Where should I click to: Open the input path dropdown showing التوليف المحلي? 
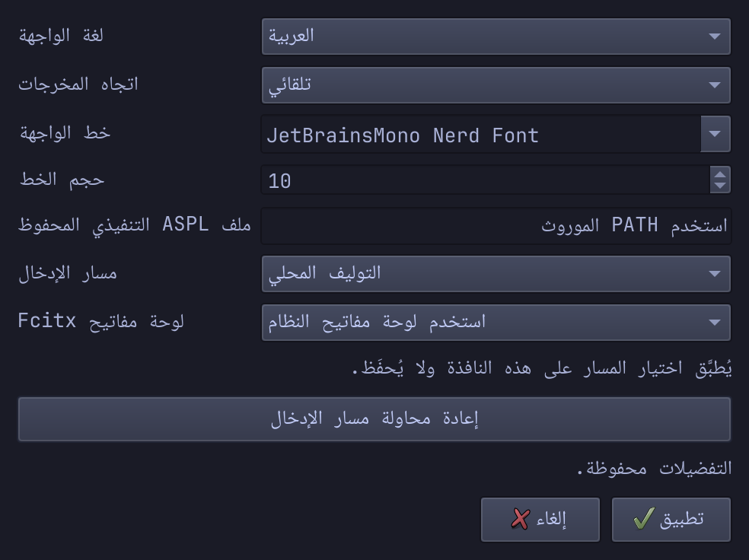click(x=496, y=274)
